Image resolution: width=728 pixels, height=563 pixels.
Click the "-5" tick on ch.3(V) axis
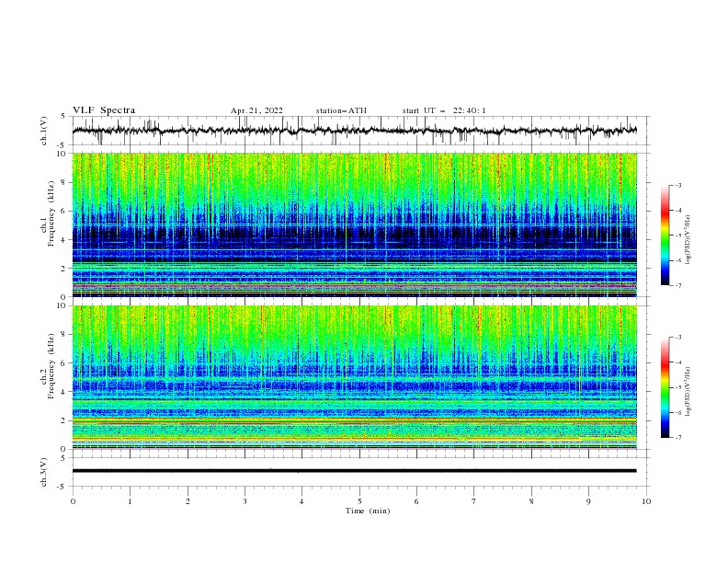tap(63, 487)
